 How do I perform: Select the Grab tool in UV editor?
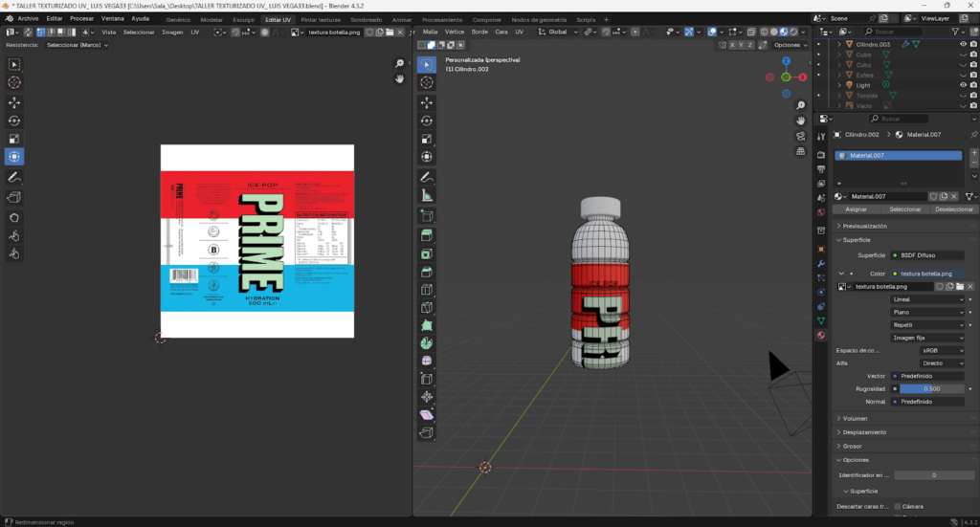[x=14, y=218]
